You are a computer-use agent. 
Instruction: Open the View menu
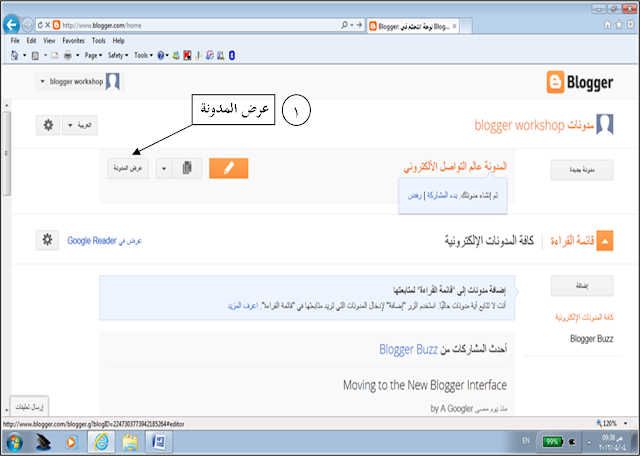pyautogui.click(x=49, y=40)
